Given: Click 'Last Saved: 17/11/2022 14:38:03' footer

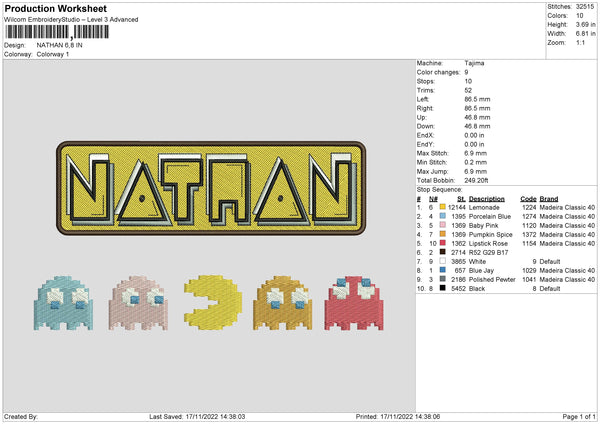Looking at the screenshot, I should [197, 416].
